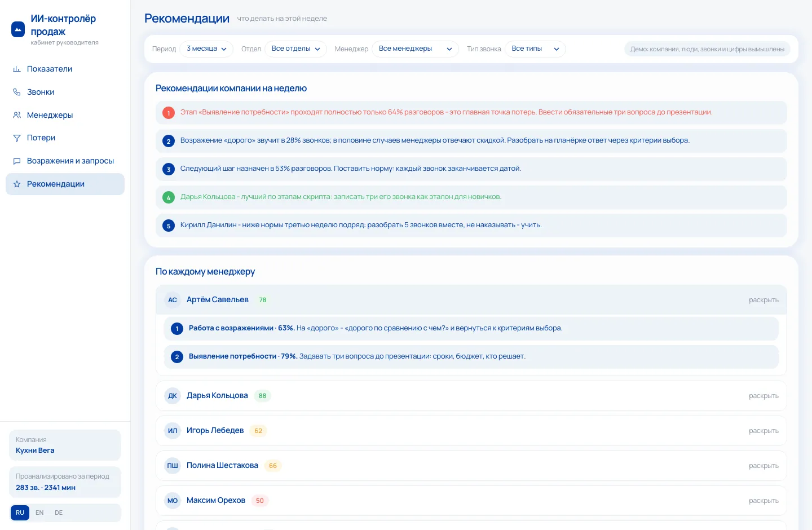
Task: Click the people icon next to Менеджеры
Action: point(17,115)
